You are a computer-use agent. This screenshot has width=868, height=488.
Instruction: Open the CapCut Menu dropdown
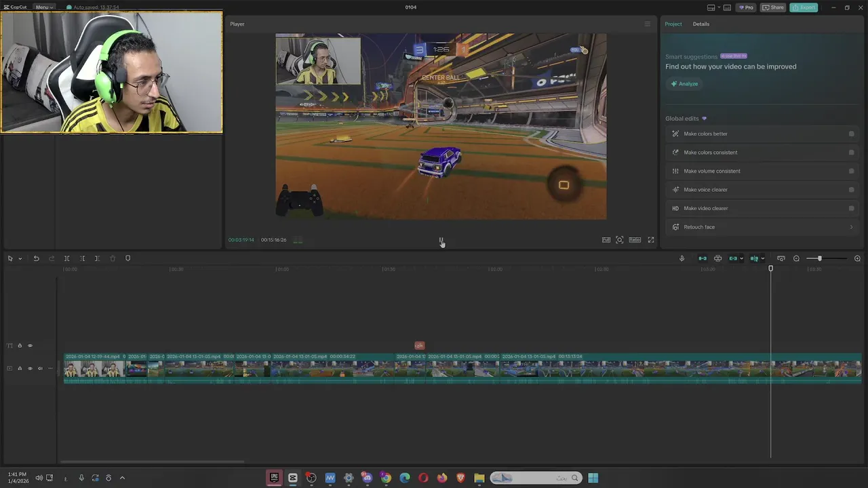point(44,7)
